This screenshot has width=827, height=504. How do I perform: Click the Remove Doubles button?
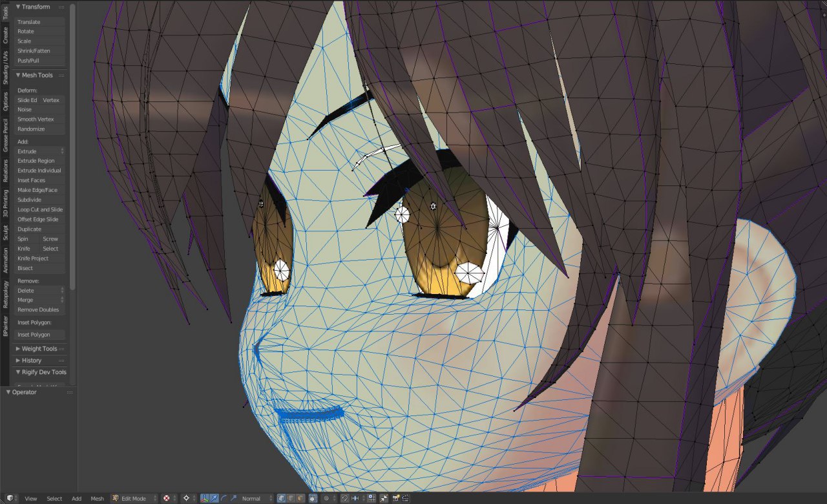tap(40, 310)
